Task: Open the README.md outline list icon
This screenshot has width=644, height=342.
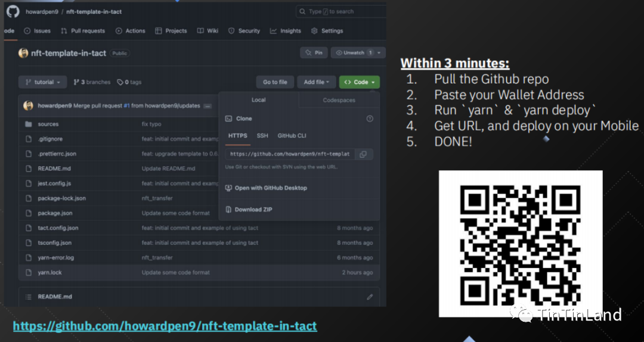Action: click(x=29, y=297)
